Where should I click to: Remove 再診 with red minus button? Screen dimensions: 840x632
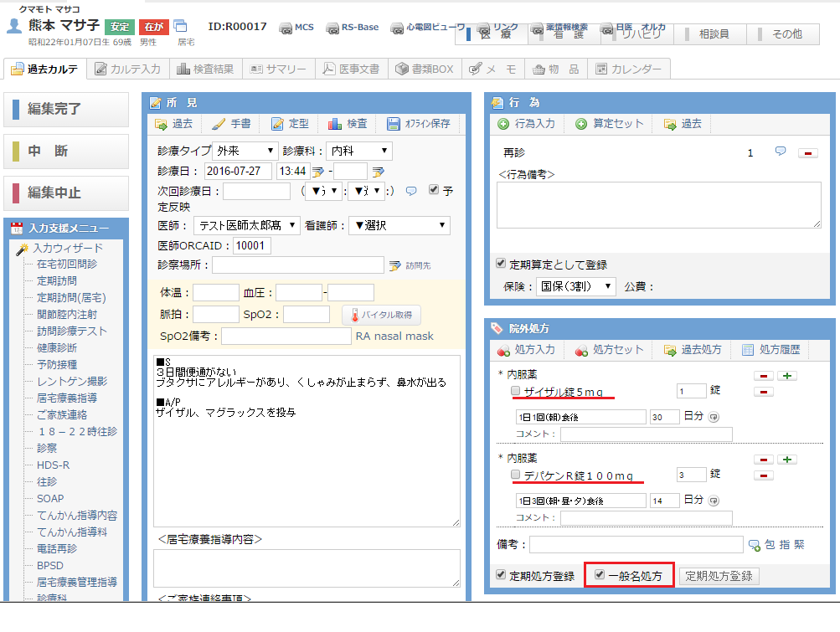coord(808,153)
